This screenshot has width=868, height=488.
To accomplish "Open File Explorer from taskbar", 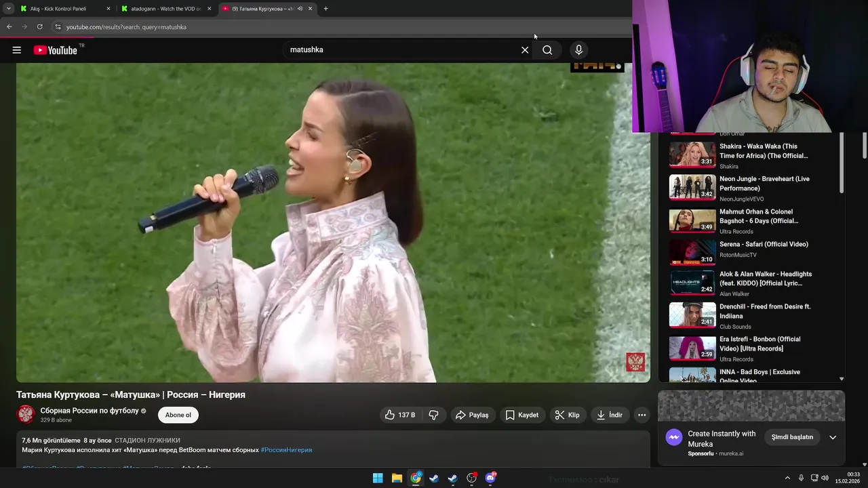I will click(397, 479).
